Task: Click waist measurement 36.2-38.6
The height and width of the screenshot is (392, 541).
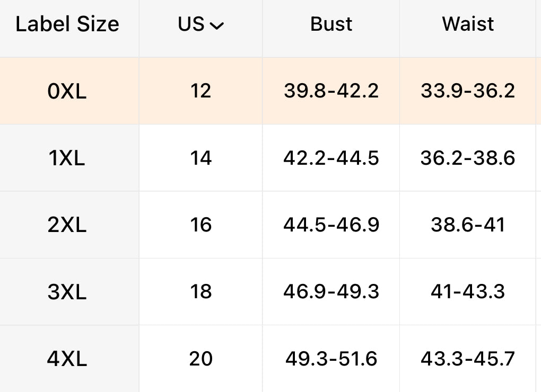Action: [x=468, y=158]
